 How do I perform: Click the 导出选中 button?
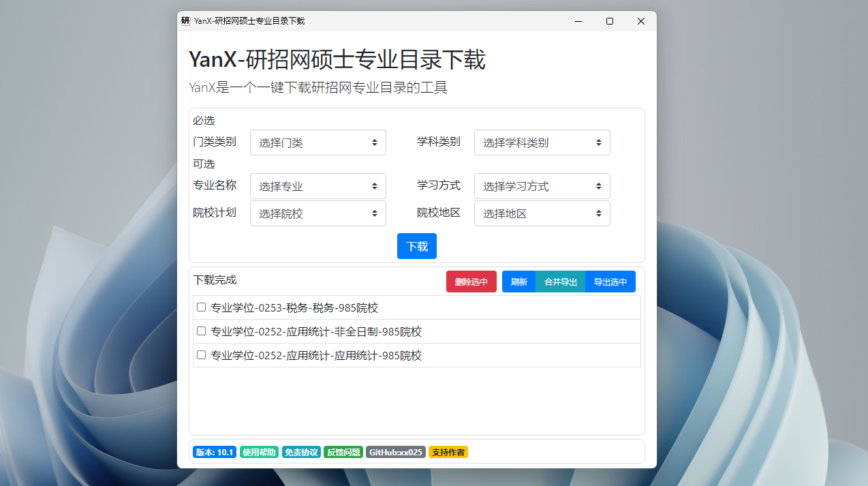610,282
